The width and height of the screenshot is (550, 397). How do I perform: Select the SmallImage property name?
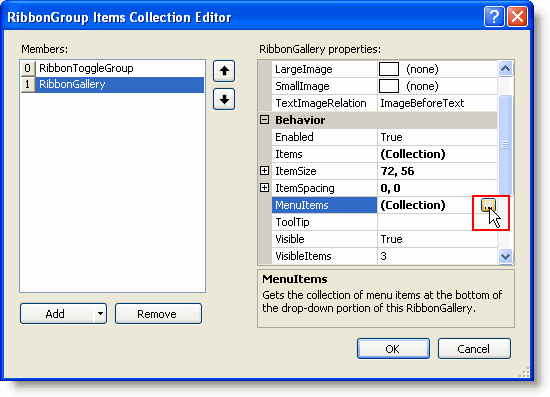click(x=324, y=86)
